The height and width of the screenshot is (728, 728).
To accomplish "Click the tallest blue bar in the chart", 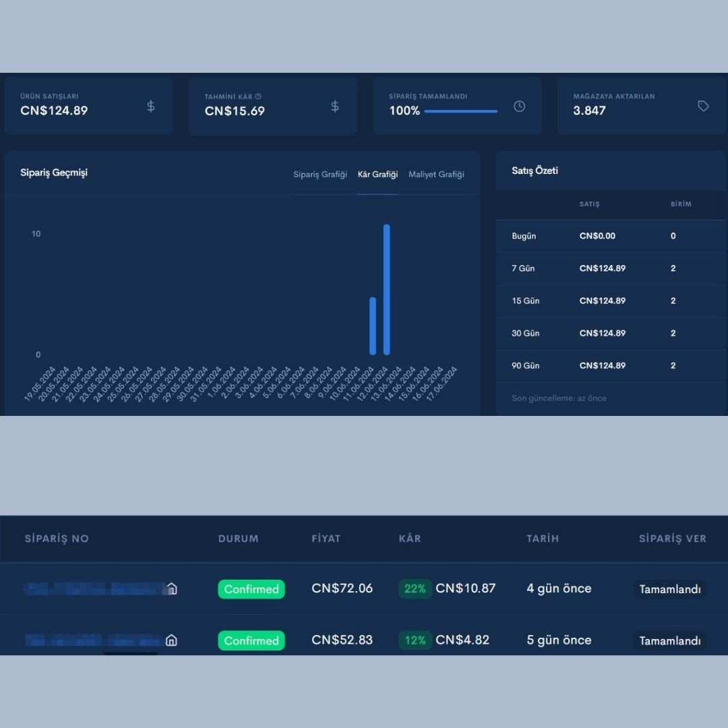I will (x=386, y=289).
